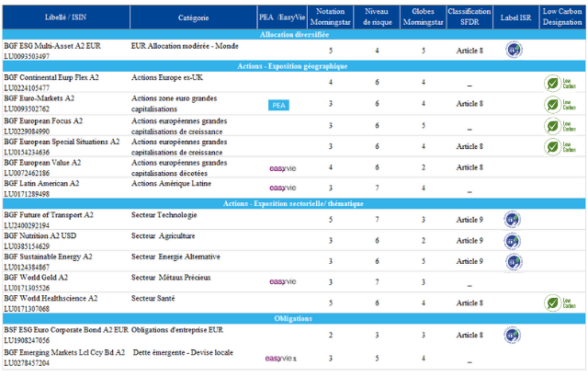Click the Obligations section band
The image size is (588, 377).
tap(294, 318)
